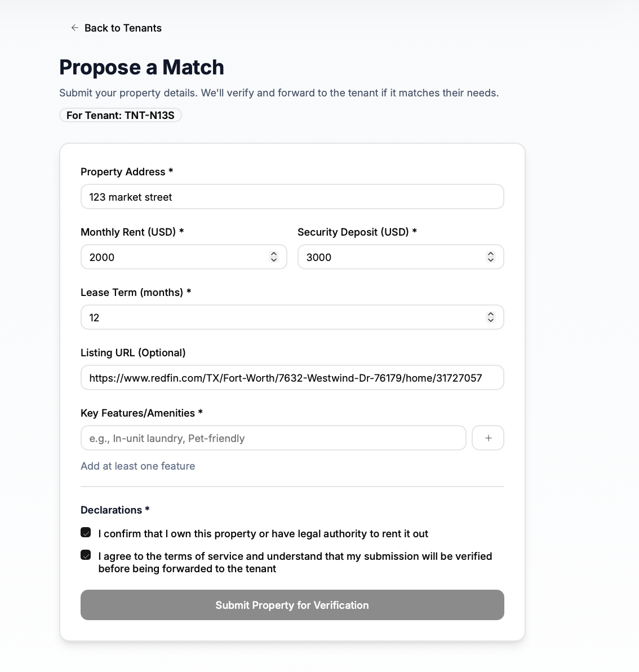This screenshot has width=639, height=672.
Task: Decrease Monthly Rent with down arrow
Action: [x=274, y=260]
